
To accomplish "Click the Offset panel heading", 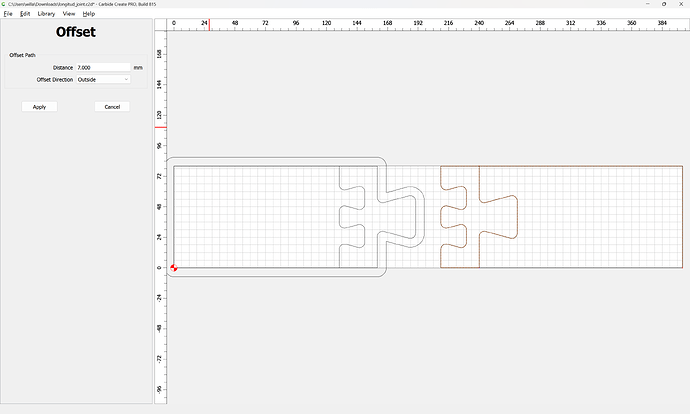I will tap(76, 32).
